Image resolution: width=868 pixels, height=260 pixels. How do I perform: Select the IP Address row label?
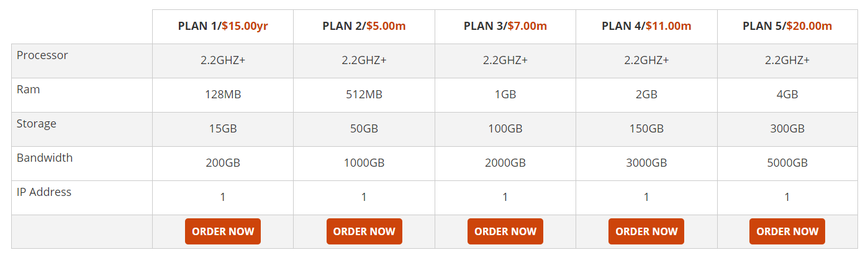(x=44, y=192)
